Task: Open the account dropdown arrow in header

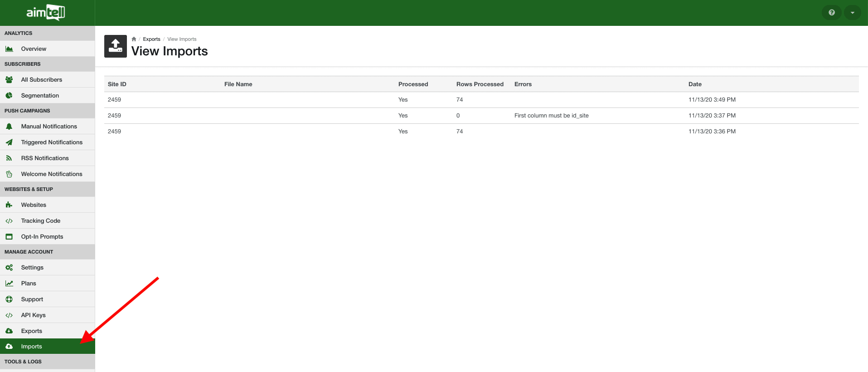Action: (x=852, y=13)
